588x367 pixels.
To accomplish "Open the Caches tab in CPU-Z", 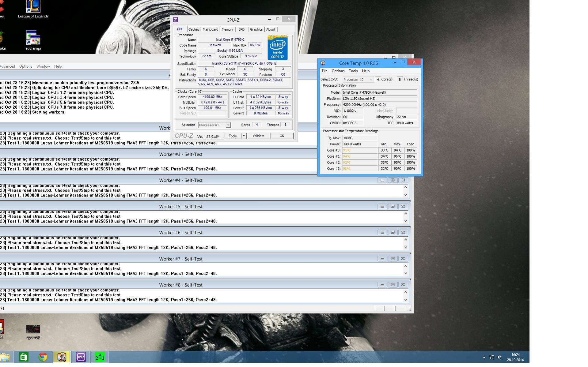I will 194,29.
